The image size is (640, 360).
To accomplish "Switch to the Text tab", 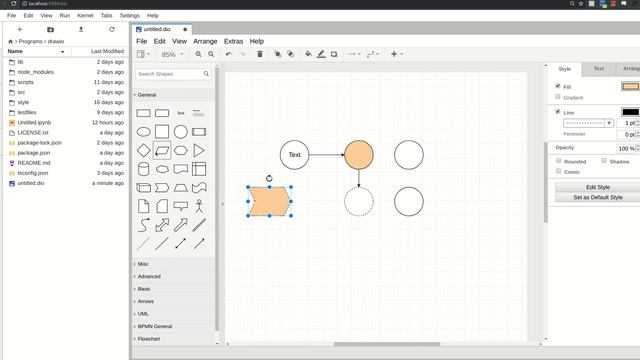I will click(x=598, y=69).
